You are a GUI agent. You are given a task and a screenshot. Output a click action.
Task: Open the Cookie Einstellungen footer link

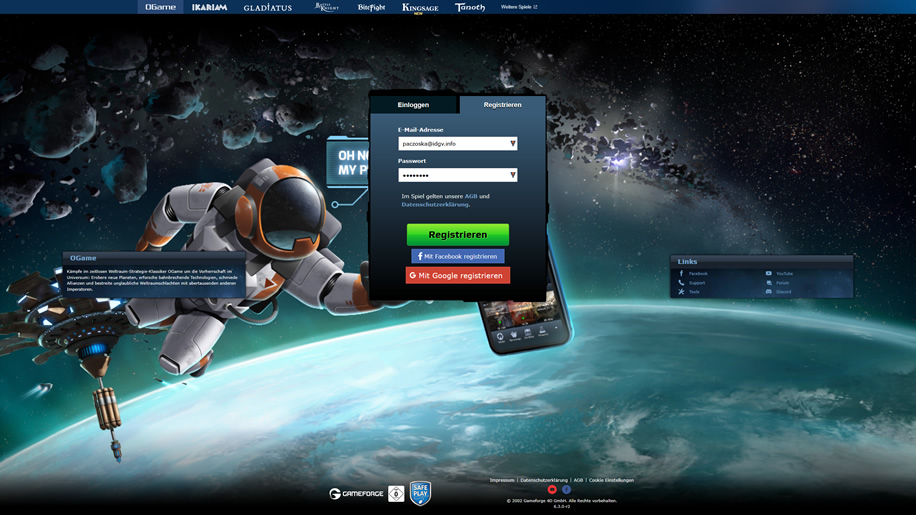coord(611,480)
